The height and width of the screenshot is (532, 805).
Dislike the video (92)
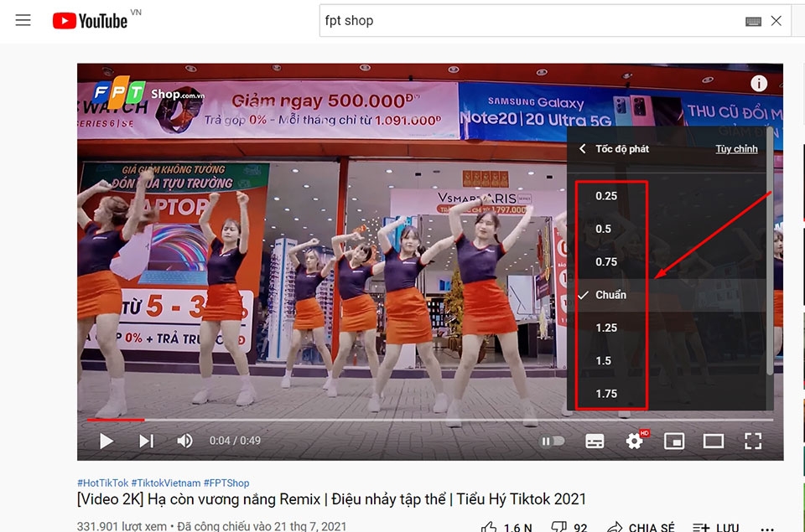569,527
